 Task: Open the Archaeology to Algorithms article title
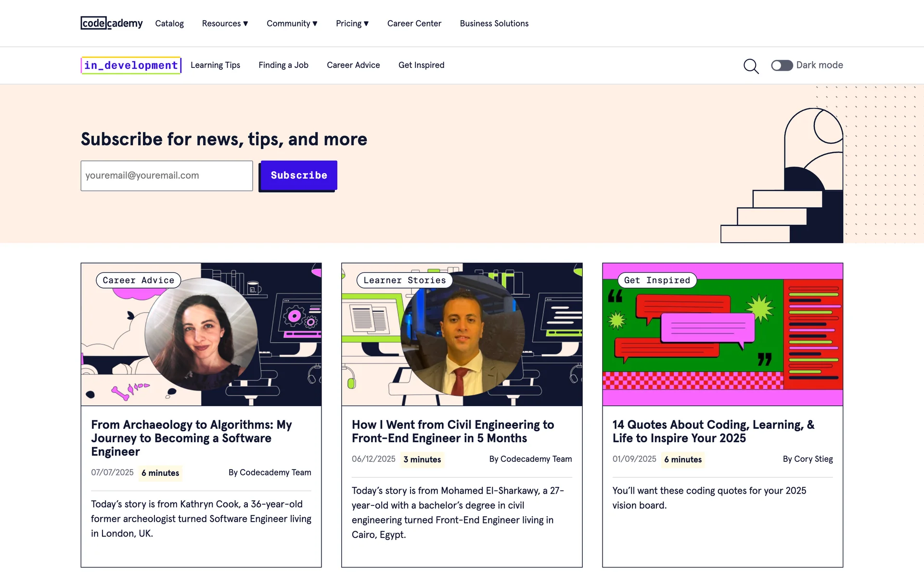click(x=192, y=438)
